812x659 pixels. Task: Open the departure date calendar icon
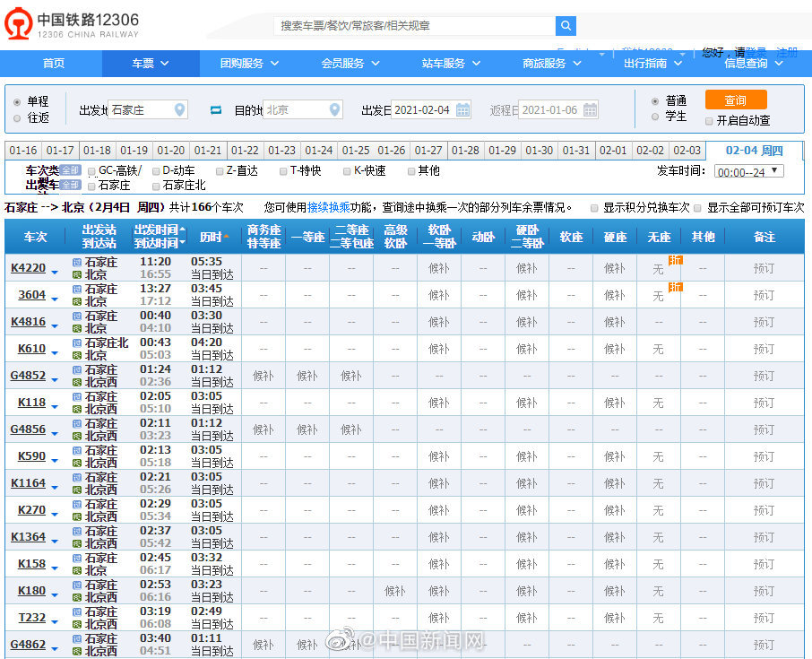tap(463, 110)
